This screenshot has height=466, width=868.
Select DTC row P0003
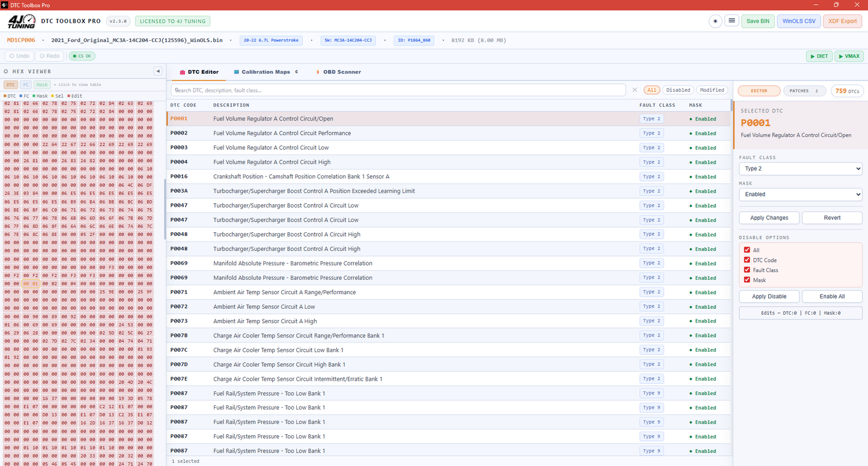click(x=448, y=148)
